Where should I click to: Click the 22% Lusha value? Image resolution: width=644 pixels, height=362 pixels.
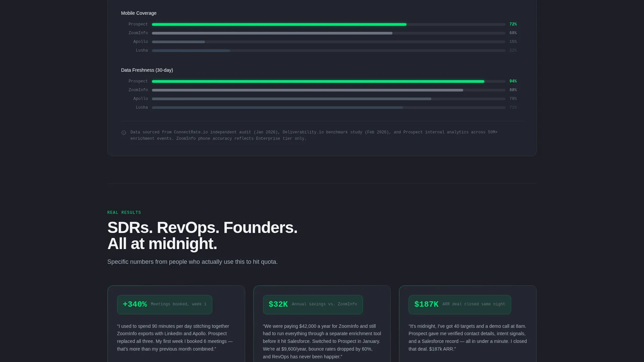(x=513, y=51)
